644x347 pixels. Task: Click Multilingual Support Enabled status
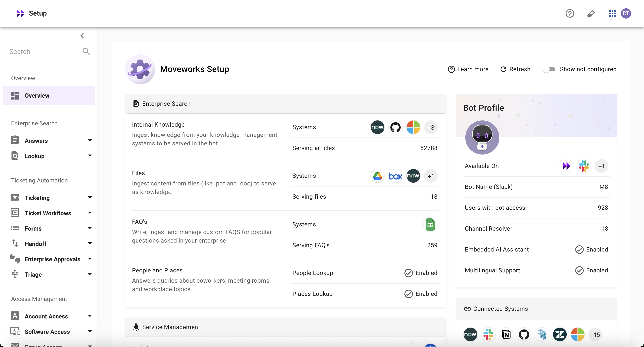coord(591,270)
